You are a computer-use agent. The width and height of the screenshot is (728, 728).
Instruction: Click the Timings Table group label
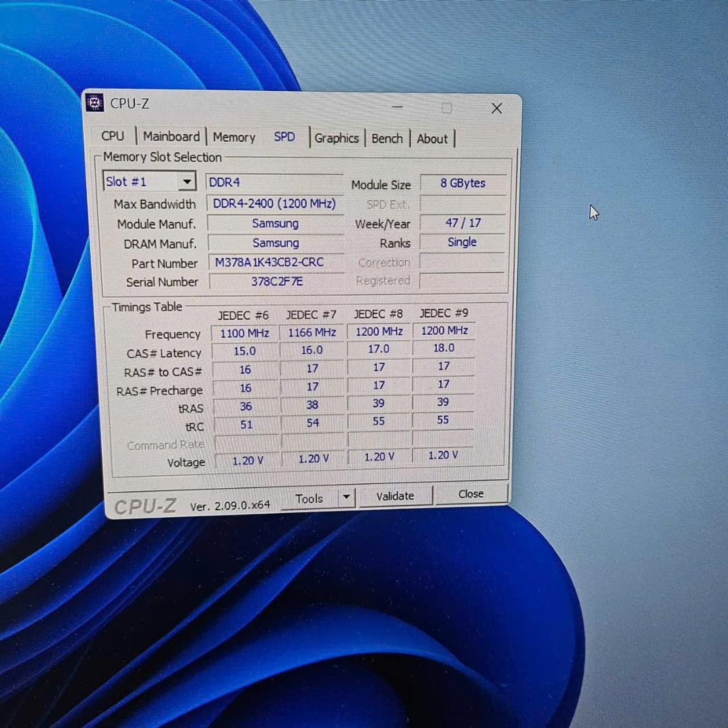(x=147, y=307)
